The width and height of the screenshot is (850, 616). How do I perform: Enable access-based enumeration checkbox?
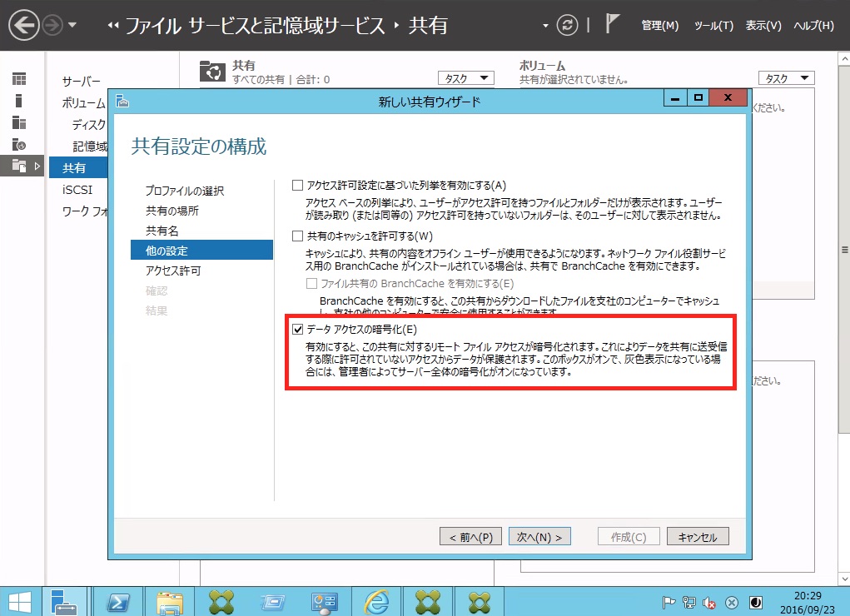298,185
